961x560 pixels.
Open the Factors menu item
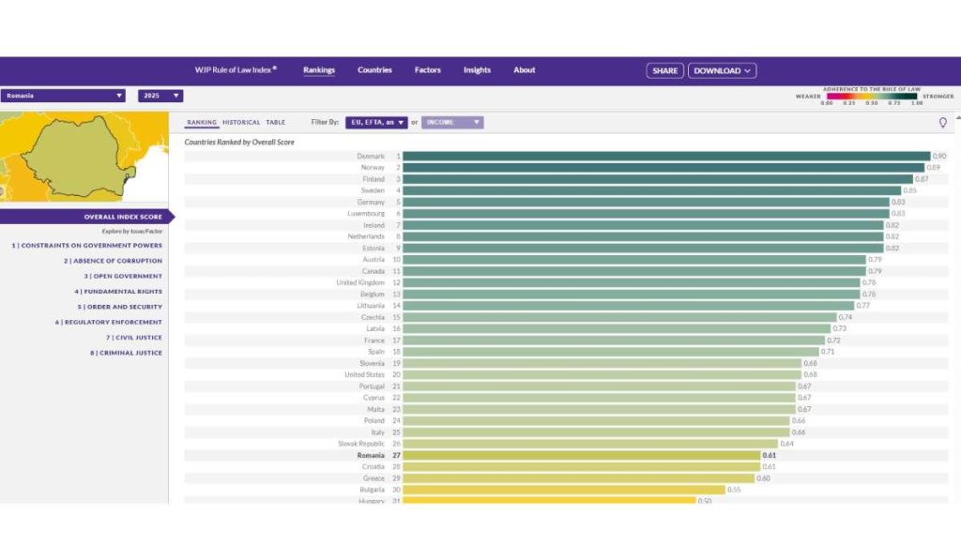tap(428, 70)
